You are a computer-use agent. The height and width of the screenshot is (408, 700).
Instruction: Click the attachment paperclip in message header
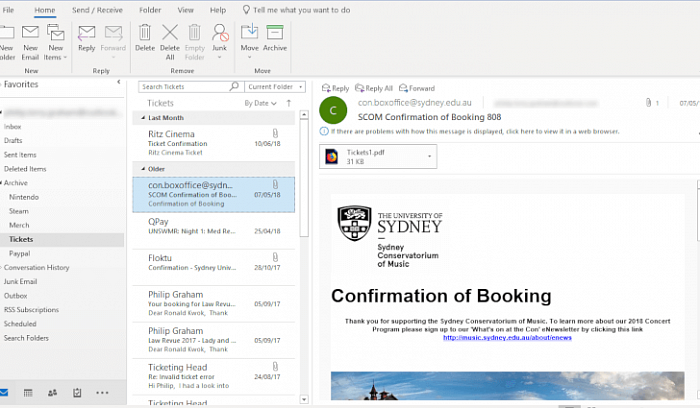(648, 103)
